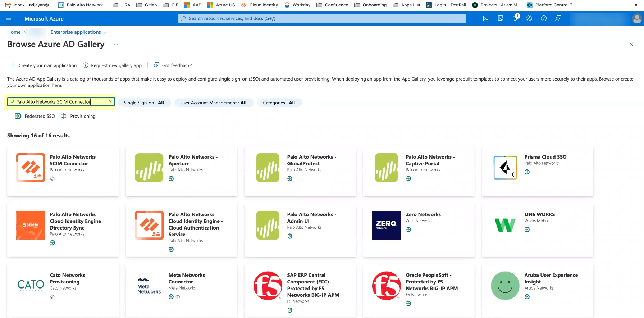Expand the User Account Management filter
Screen dimensions: 644x318
tap(213, 103)
